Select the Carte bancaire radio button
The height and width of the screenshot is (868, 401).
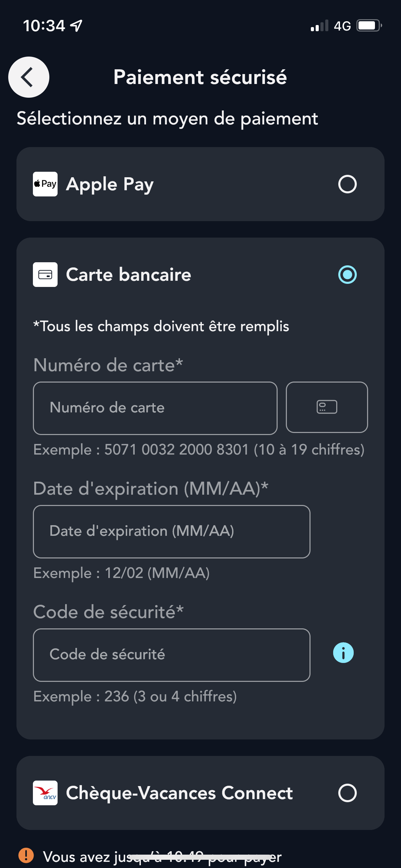point(347,275)
